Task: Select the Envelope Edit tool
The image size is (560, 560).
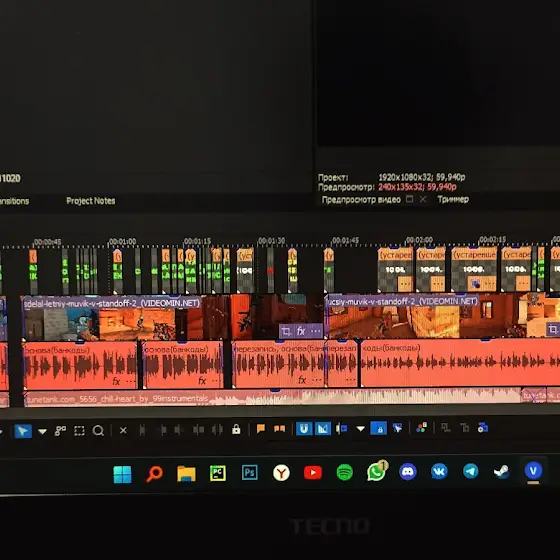Action: [60, 431]
